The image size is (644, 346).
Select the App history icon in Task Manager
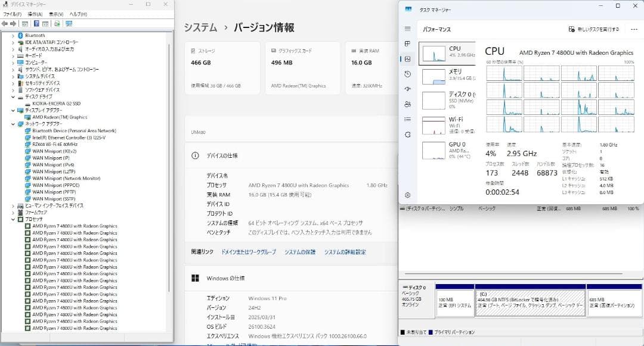(407, 74)
